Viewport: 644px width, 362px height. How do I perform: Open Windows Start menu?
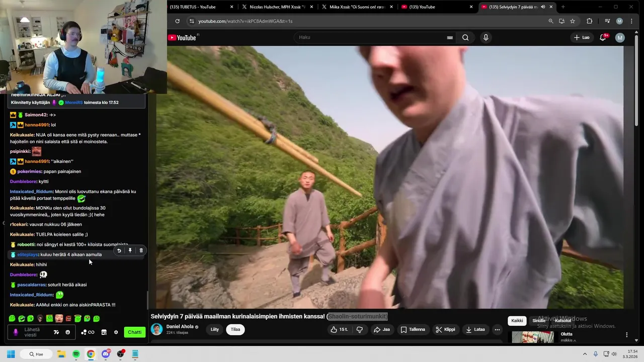pyautogui.click(x=11, y=354)
